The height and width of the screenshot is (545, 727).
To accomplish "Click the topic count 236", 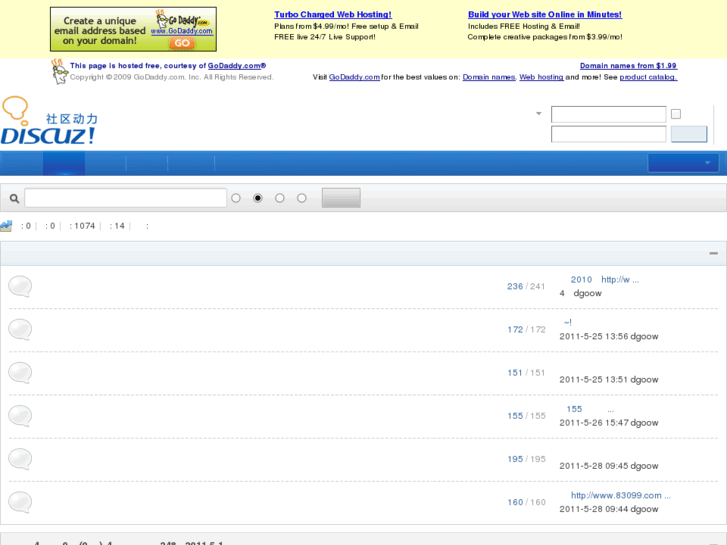I will (515, 287).
